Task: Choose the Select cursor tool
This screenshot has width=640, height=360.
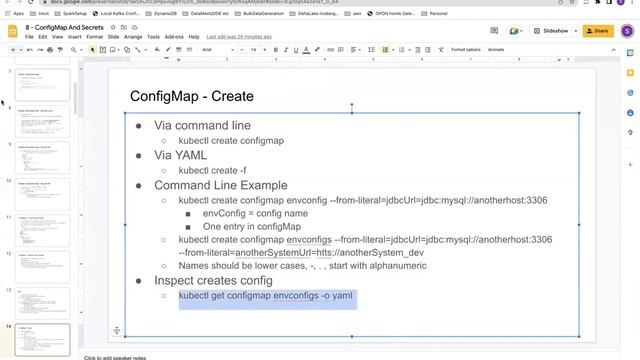Action: [93, 50]
